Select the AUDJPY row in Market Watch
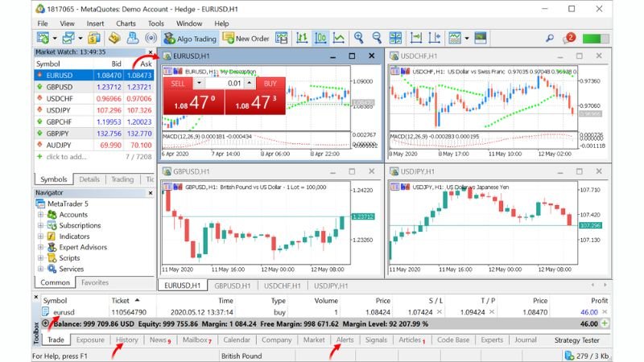 [94, 145]
